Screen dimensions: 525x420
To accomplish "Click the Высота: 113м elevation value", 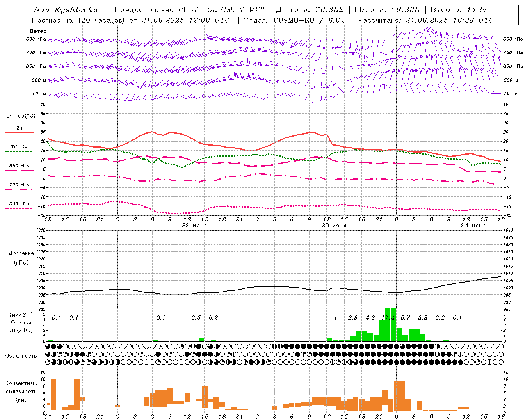I will 459,10.
